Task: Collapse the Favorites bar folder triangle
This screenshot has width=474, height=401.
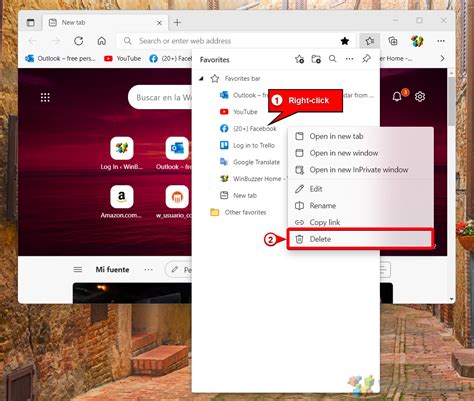Action: pos(201,79)
